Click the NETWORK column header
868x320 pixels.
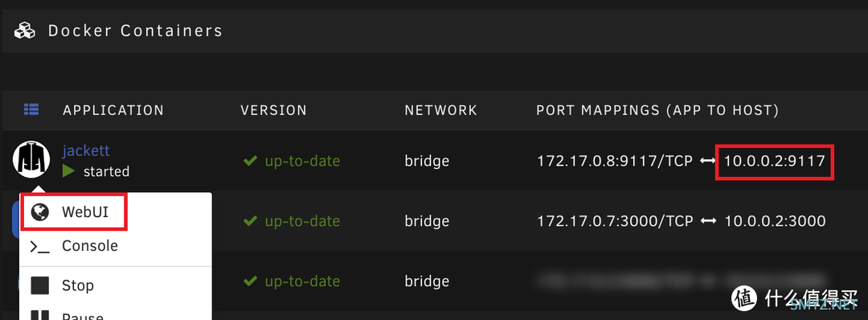click(x=440, y=110)
